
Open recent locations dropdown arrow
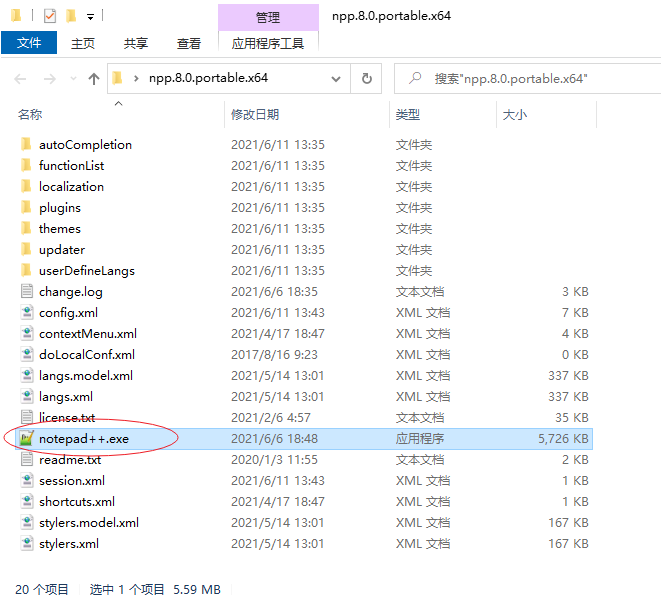[x=73, y=79]
